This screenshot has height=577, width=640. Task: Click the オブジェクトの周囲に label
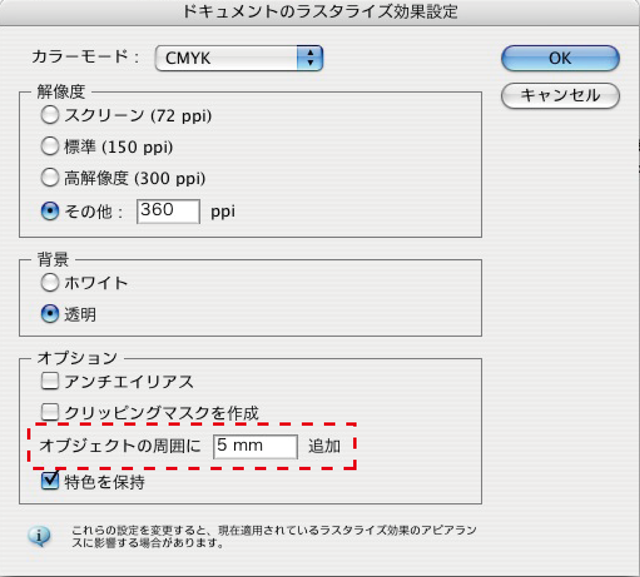click(x=120, y=446)
